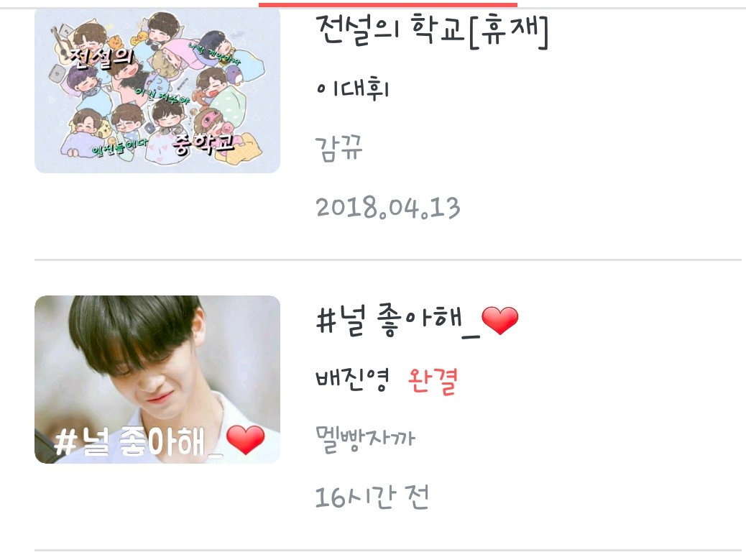Tap the [휴재] hiatus marker in title
The width and height of the screenshot is (746, 560).
click(x=509, y=32)
